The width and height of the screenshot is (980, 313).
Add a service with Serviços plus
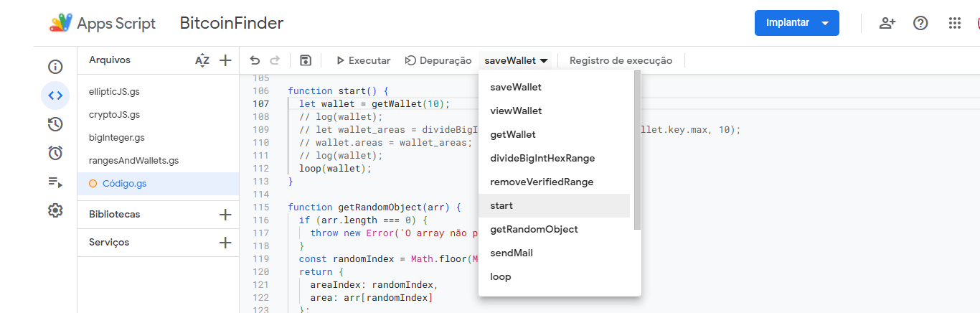225,243
